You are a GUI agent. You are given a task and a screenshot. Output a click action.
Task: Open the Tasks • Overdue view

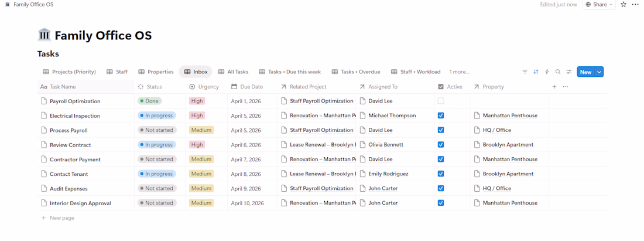(x=356, y=72)
